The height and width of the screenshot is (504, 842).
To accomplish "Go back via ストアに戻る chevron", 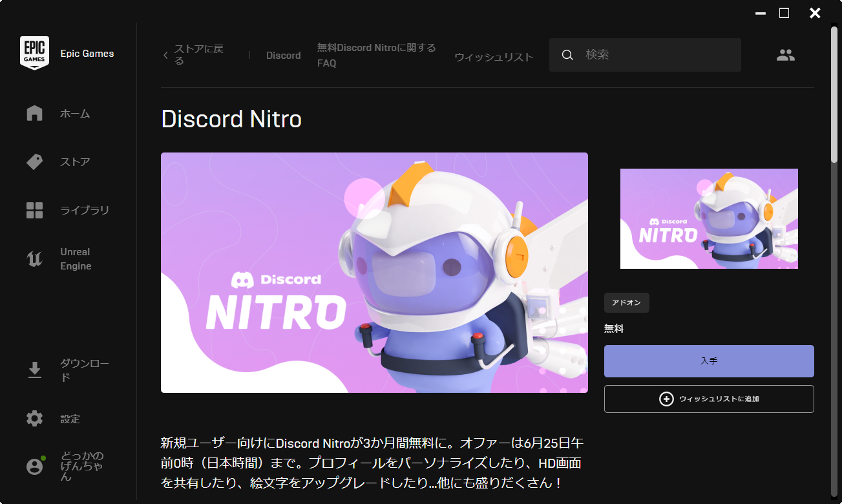I will pos(165,56).
